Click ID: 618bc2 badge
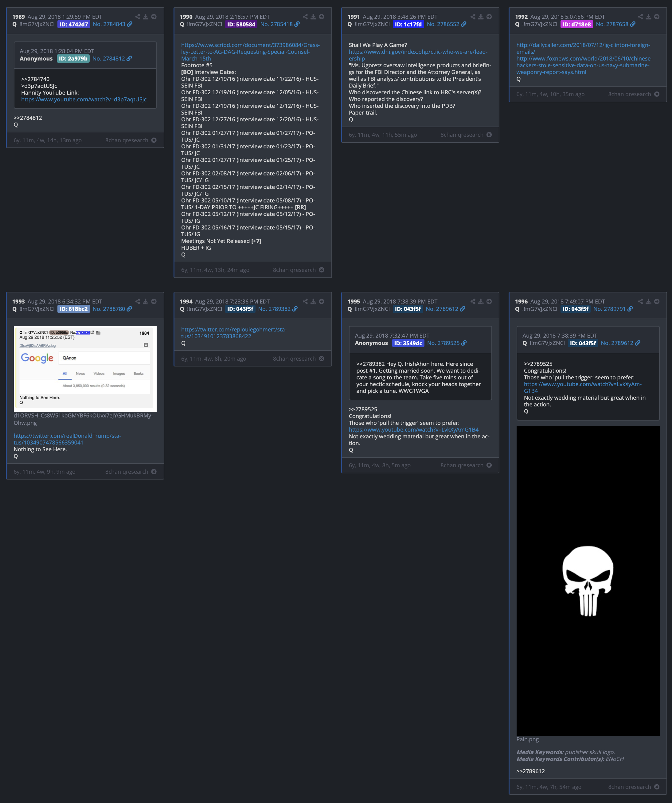672x803 pixels. (x=73, y=309)
